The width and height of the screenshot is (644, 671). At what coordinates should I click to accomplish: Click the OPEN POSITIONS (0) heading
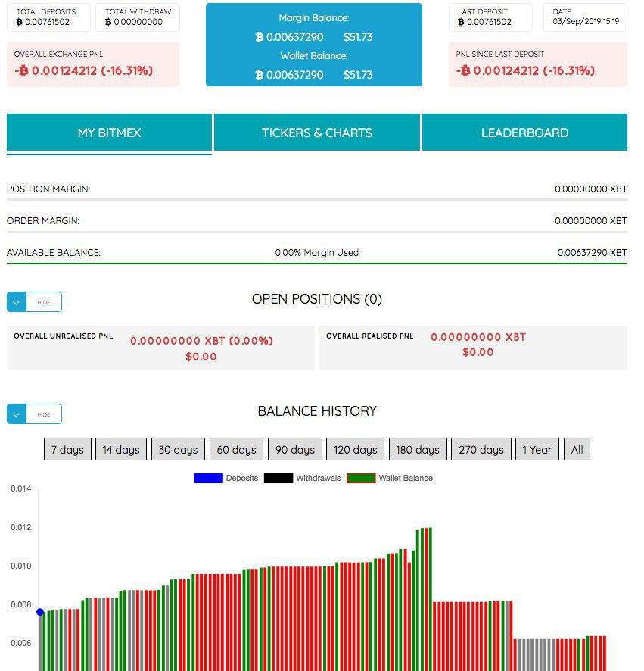point(317,298)
